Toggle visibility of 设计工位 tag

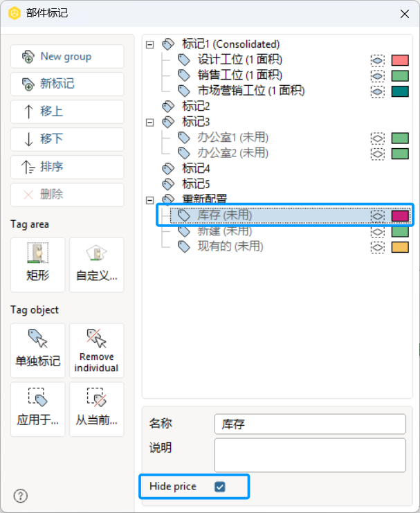(378, 60)
